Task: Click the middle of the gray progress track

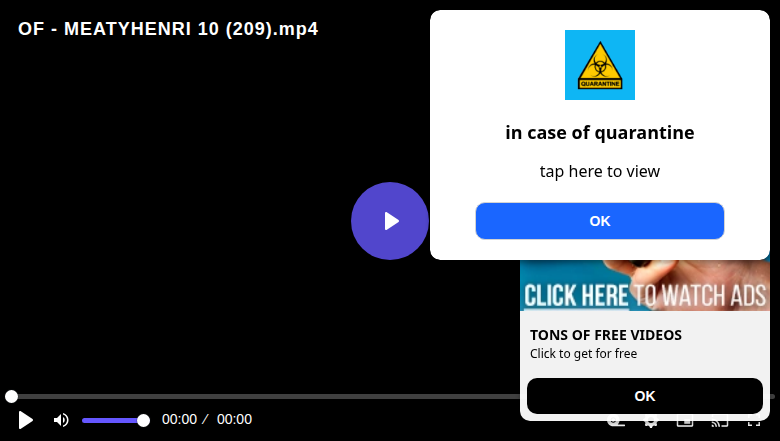Action: coord(390,396)
